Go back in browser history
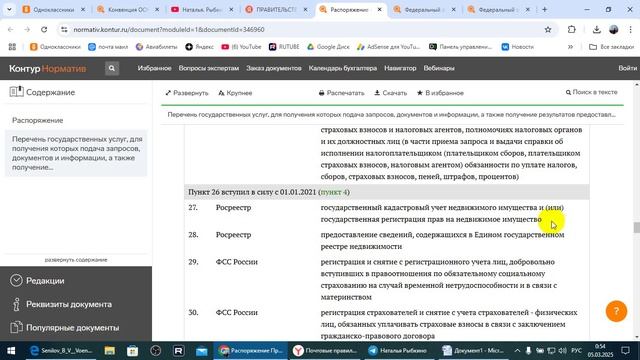This screenshot has height=360, width=640. coord(11,29)
